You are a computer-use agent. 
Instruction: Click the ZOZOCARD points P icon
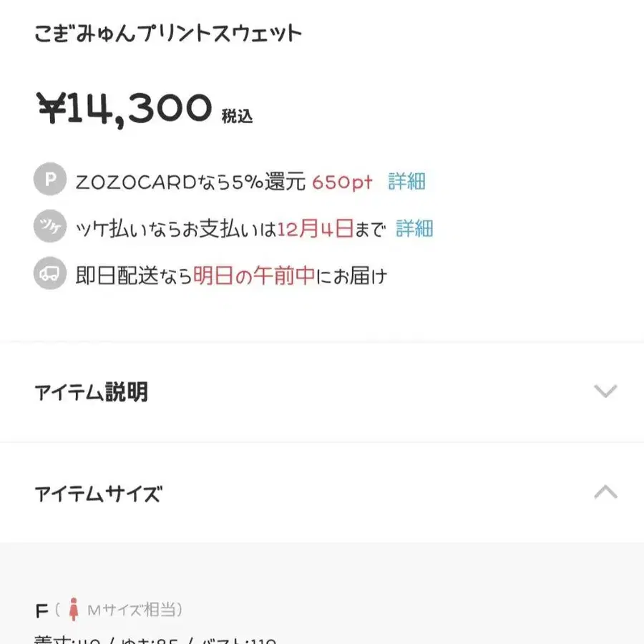[49, 181]
